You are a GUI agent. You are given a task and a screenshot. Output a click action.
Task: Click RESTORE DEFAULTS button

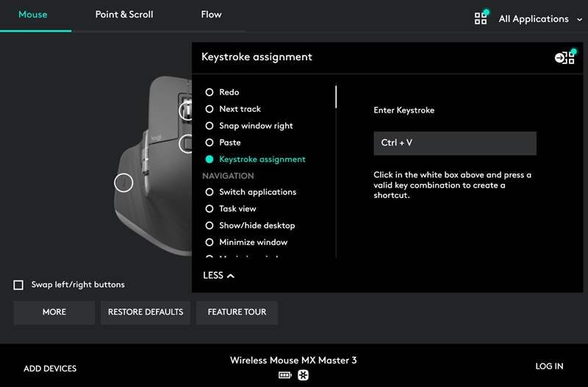coord(146,312)
